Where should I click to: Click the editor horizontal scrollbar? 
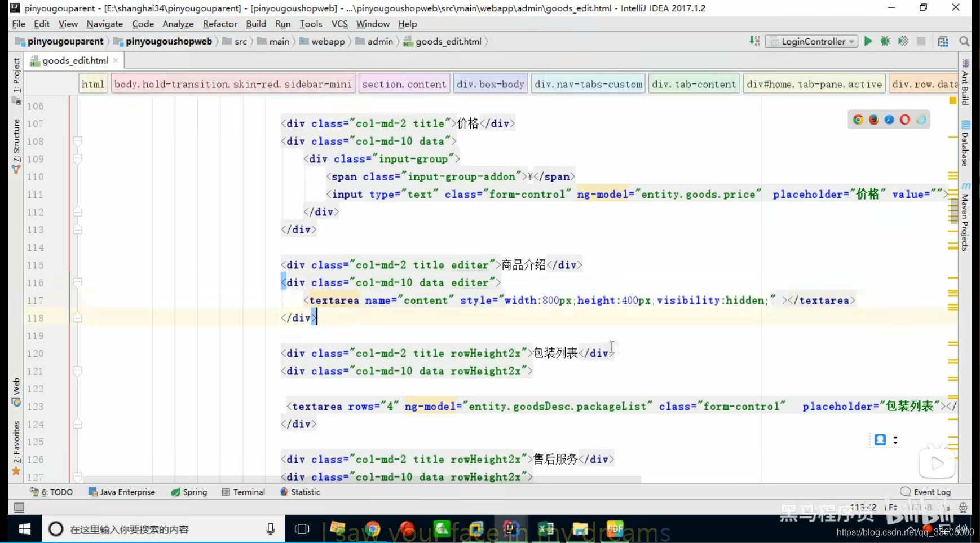[361, 479]
